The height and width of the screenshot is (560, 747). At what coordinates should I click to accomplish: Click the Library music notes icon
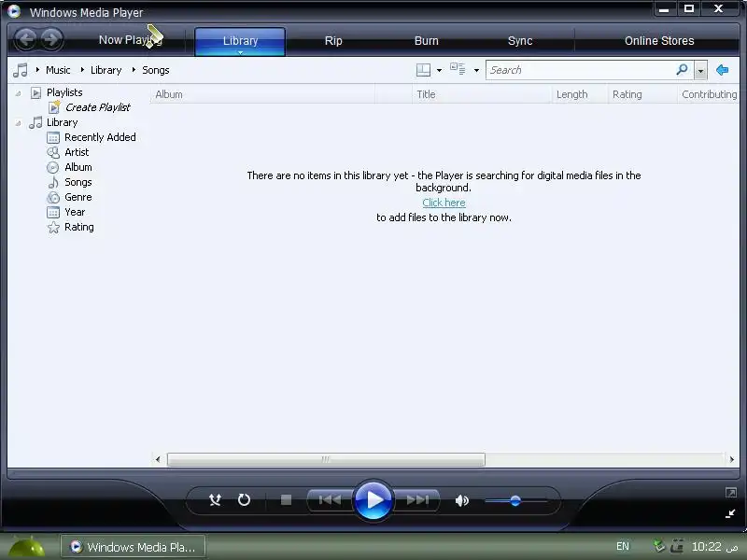[x=35, y=122]
